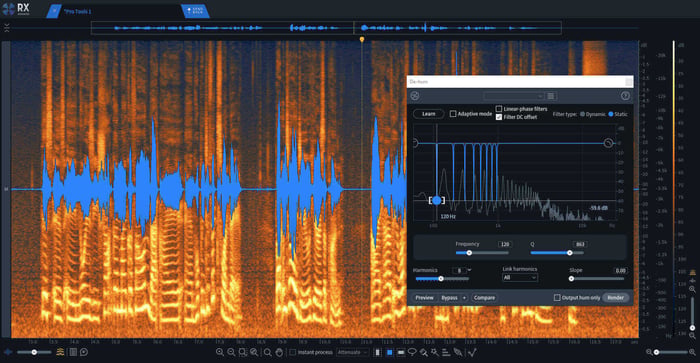This screenshot has height=363, width=700.
Task: Open the Link harmonics All dropdown
Action: 520,278
